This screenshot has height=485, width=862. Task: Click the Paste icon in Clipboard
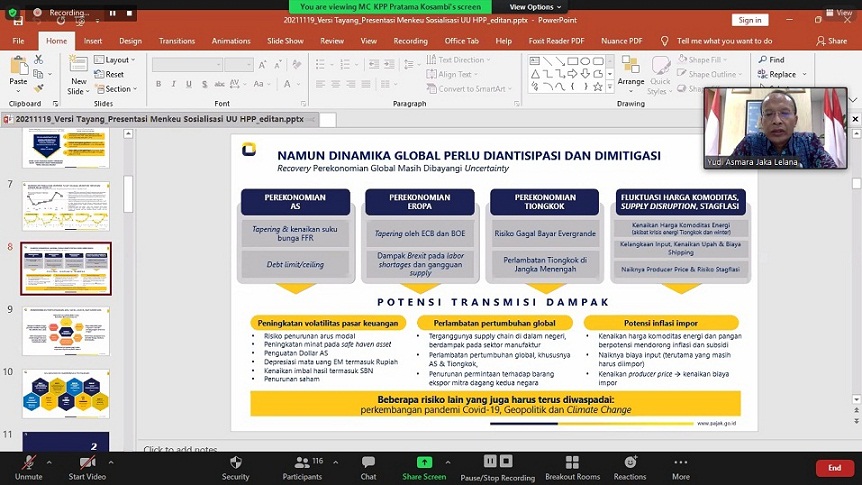pyautogui.click(x=18, y=70)
